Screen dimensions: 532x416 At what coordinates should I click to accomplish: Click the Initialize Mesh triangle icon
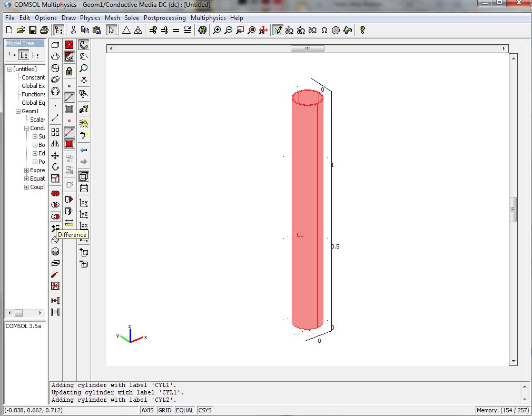point(126,30)
